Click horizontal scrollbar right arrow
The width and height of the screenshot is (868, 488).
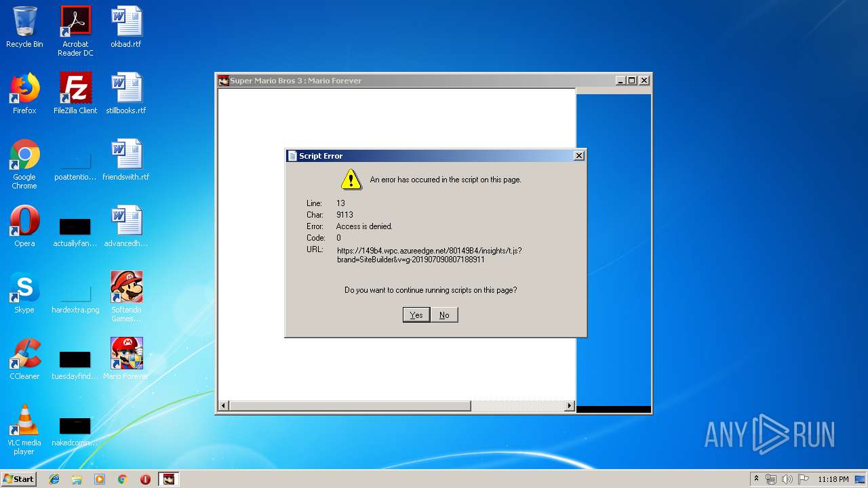click(570, 406)
